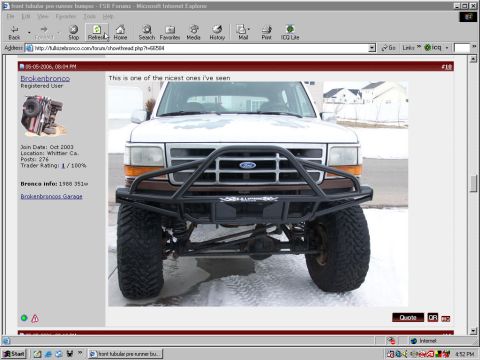Click the post icon beside 05-05-2006 date
480x360 pixels.
tap(22, 67)
